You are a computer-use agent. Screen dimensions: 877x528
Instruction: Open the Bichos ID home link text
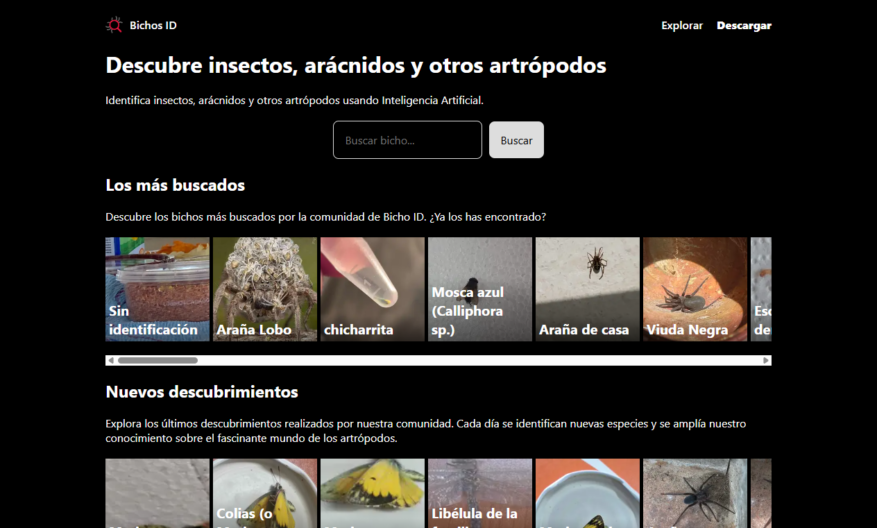pos(153,25)
